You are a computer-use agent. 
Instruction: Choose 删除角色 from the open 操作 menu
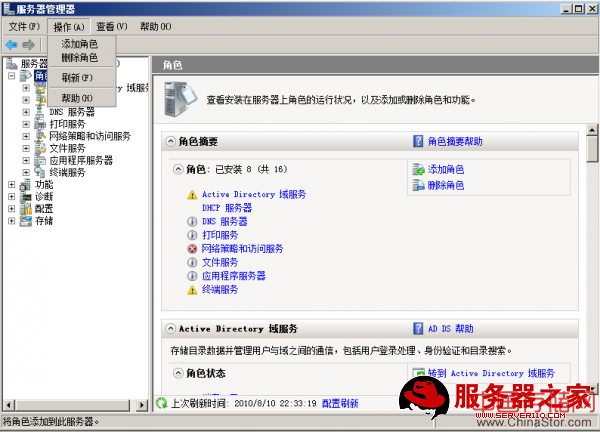point(79,58)
